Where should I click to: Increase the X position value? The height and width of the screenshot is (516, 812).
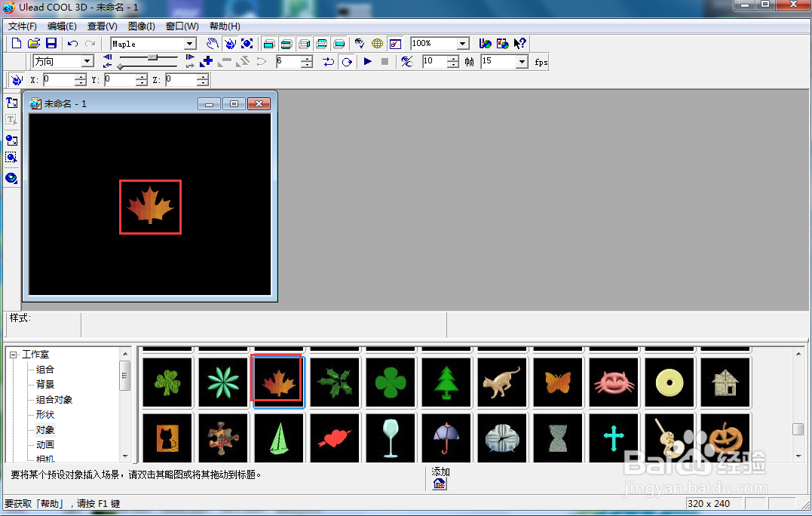point(80,77)
